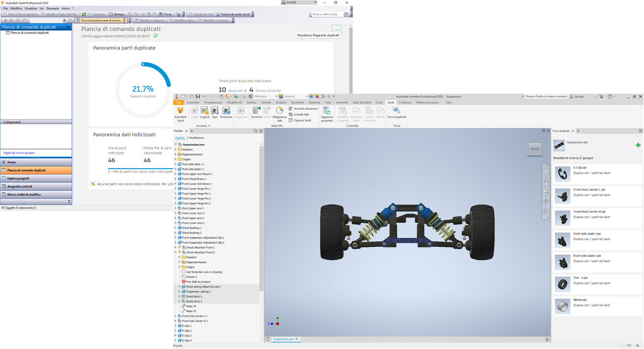Click the Visualizza Rapporto duplicati button

(318, 35)
